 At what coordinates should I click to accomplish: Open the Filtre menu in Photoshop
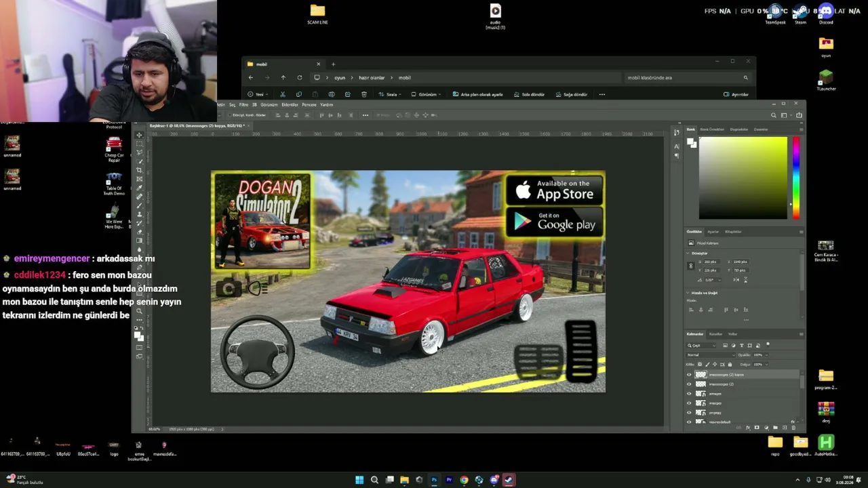tap(243, 105)
